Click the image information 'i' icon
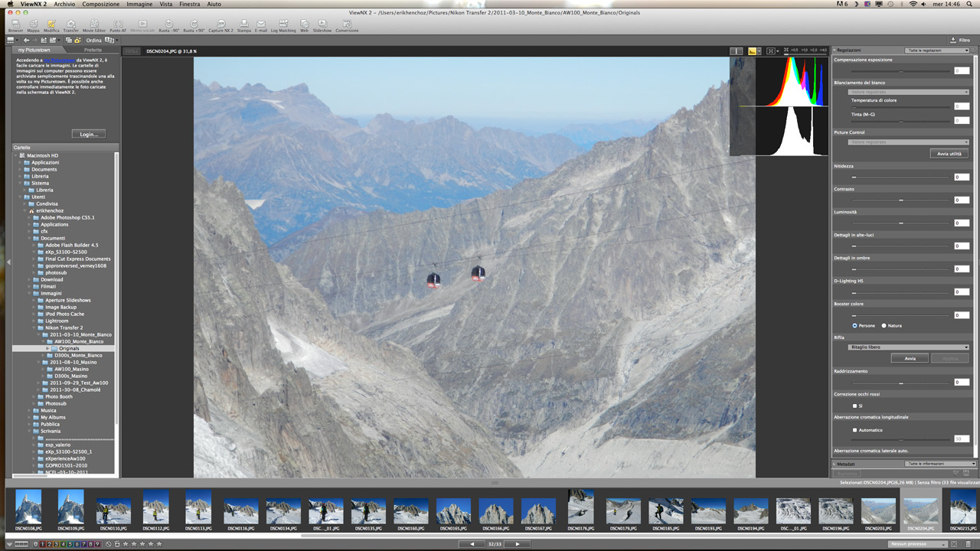The image size is (980, 551). coord(737,51)
